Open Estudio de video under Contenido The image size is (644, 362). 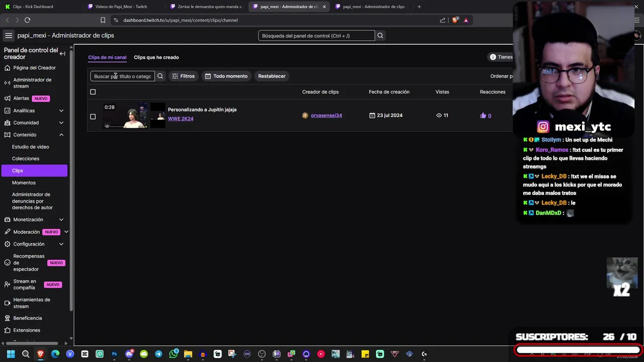pyautogui.click(x=31, y=147)
